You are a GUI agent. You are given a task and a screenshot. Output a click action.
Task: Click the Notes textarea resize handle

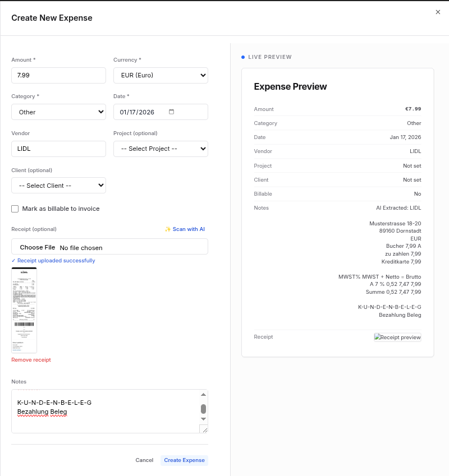205,430
